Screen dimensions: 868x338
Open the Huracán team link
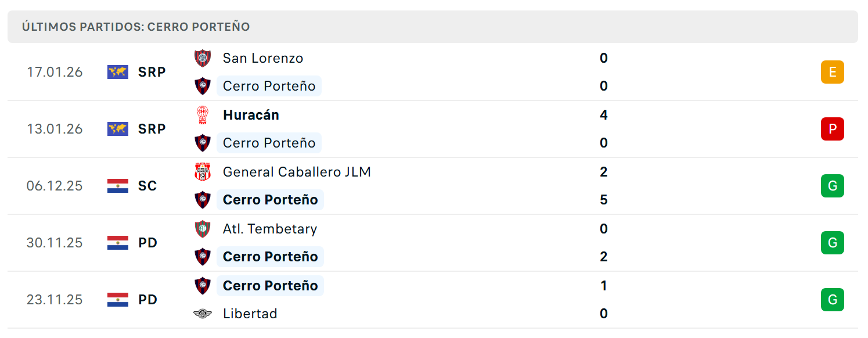tap(251, 115)
